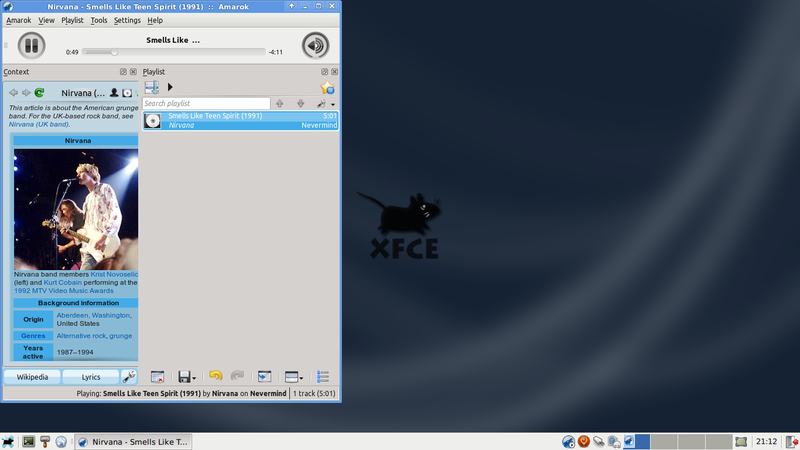The height and width of the screenshot is (450, 800).
Task: Open Nirvana (UK band) link
Action: click(38, 124)
